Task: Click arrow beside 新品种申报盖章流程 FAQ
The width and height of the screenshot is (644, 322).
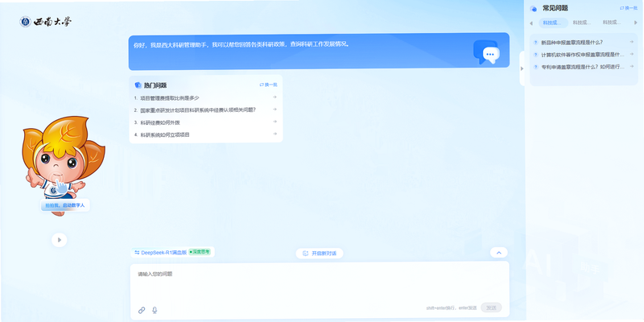Action: point(632,42)
